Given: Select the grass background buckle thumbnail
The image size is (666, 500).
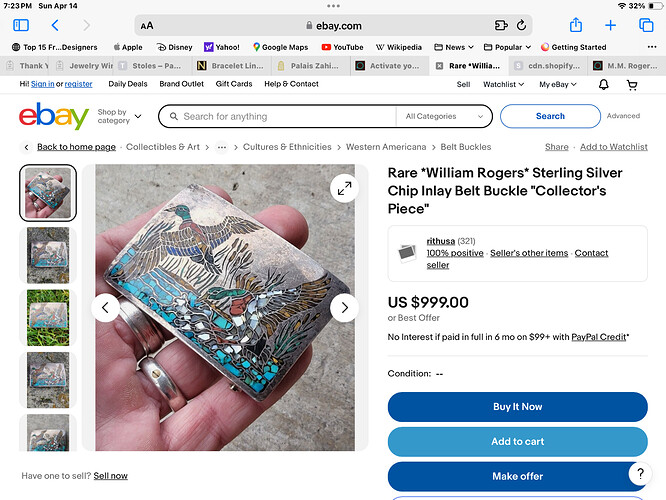Looking at the screenshot, I should tap(48, 318).
